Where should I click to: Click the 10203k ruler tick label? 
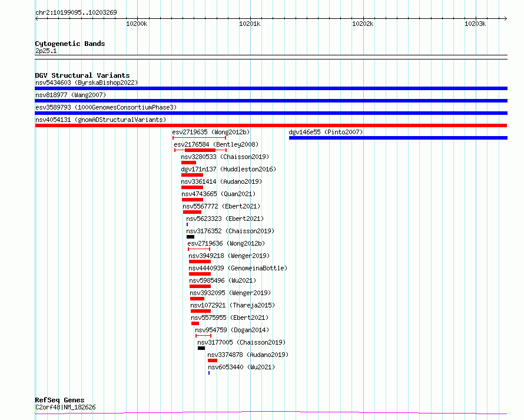(475, 24)
